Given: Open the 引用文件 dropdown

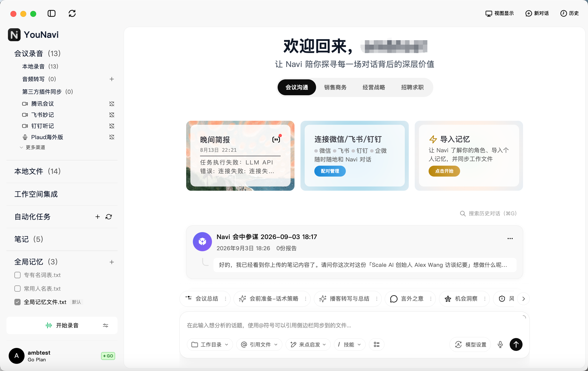Looking at the screenshot, I should (259, 344).
